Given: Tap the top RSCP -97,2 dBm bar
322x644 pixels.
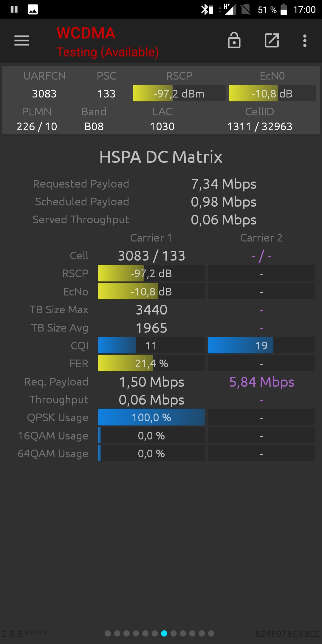Looking at the screenshot, I should point(179,93).
